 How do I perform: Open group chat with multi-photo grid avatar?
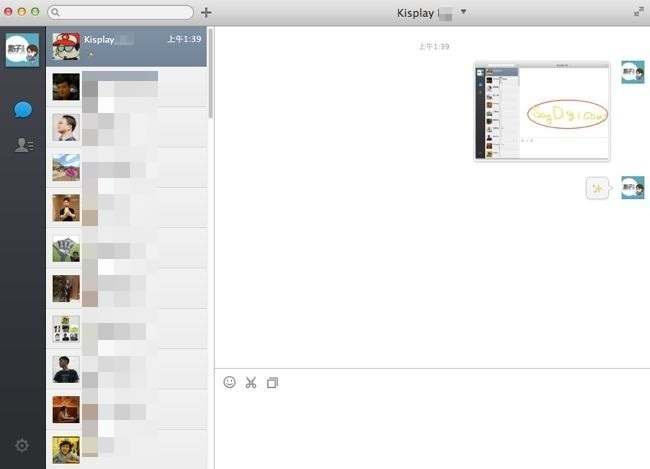(x=126, y=329)
